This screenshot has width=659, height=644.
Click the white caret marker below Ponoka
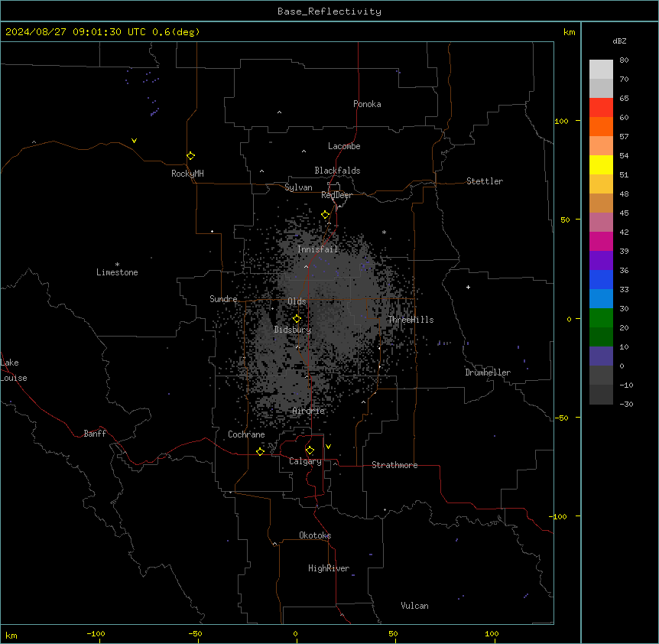[280, 112]
